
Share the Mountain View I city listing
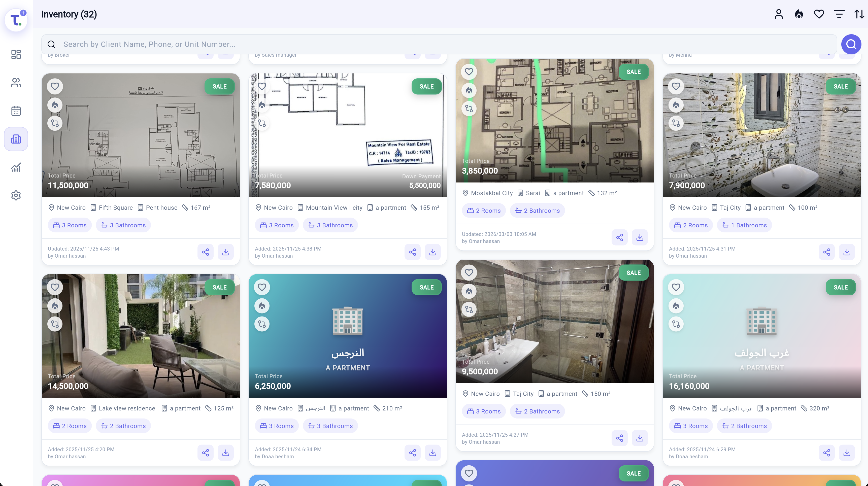point(412,252)
